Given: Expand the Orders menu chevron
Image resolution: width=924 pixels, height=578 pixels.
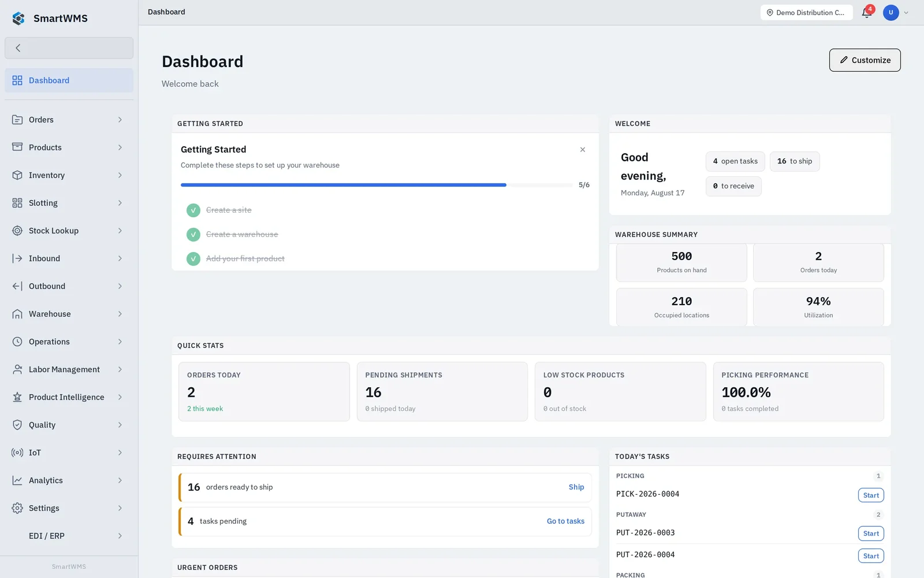Looking at the screenshot, I should (x=120, y=120).
